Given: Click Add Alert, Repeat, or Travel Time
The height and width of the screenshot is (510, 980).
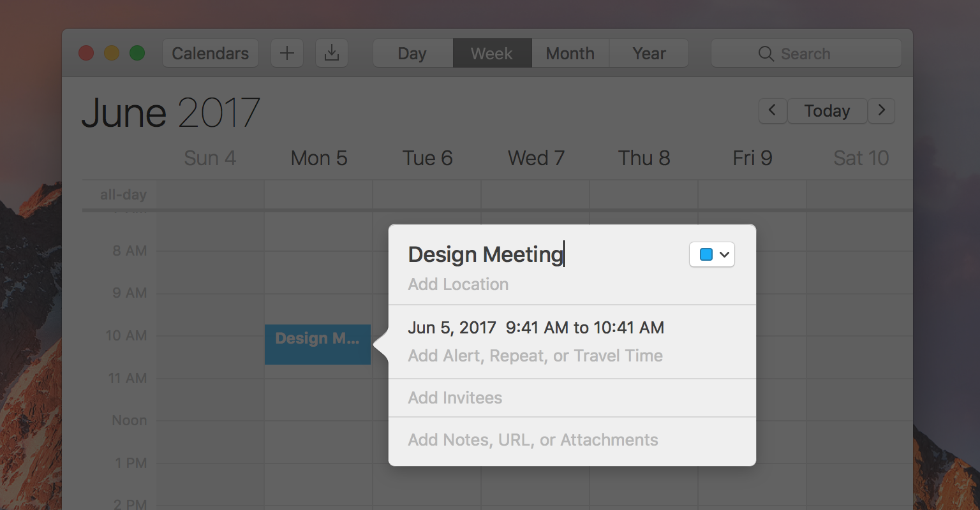Looking at the screenshot, I should tap(535, 356).
